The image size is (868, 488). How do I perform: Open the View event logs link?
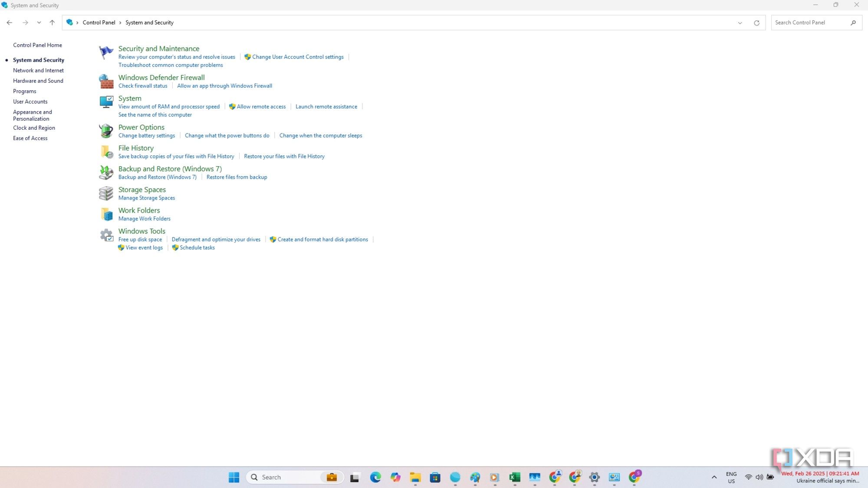[x=144, y=248]
